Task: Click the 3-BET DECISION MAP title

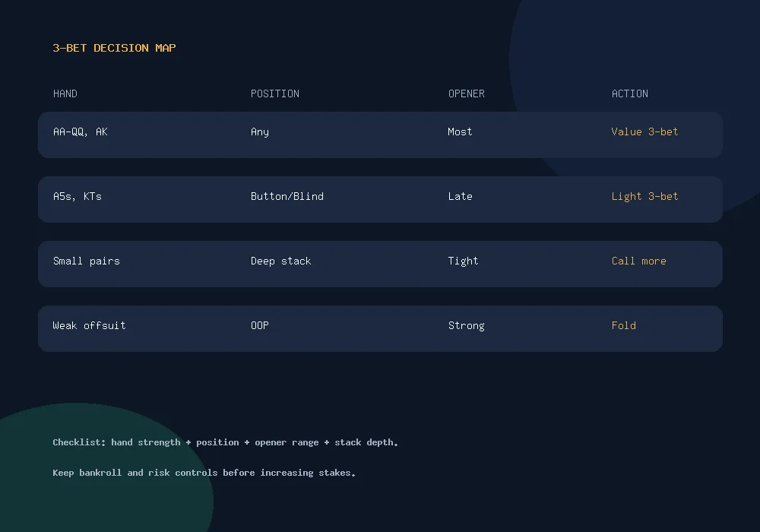Action: (115, 48)
